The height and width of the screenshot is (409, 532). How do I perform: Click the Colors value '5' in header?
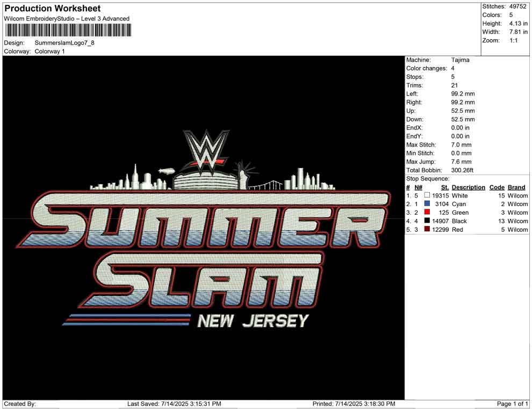point(511,15)
